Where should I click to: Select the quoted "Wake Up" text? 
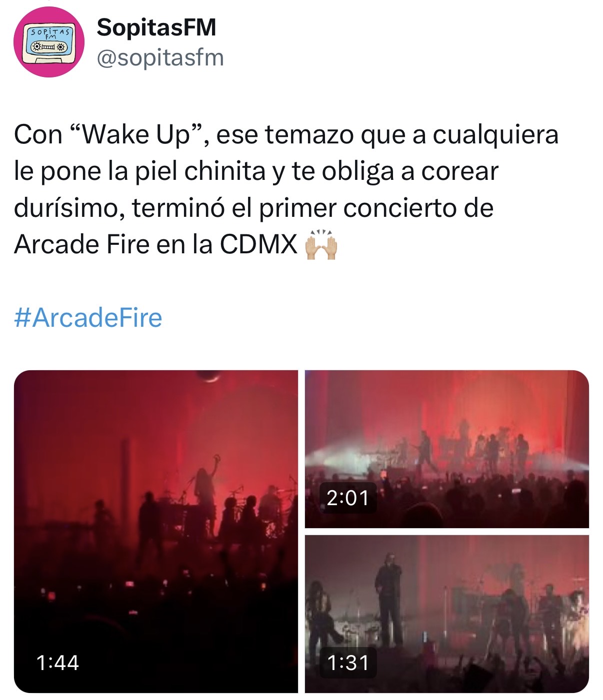pos(136,135)
